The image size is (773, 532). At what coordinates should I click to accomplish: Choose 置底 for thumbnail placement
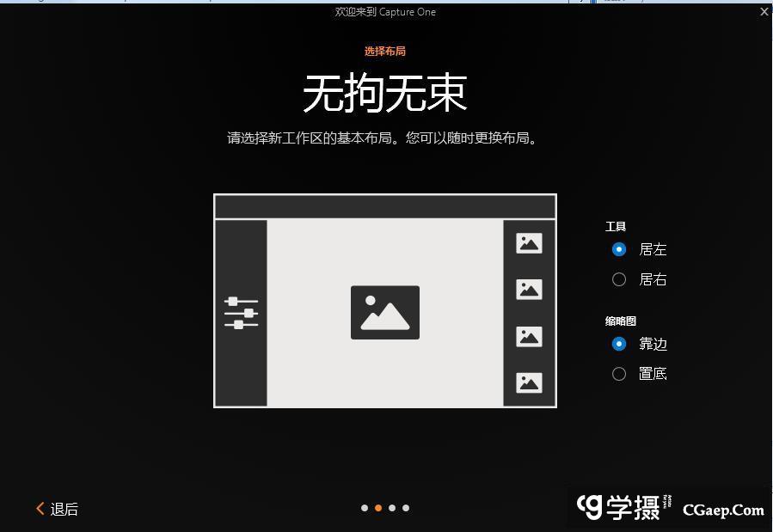[x=619, y=374]
